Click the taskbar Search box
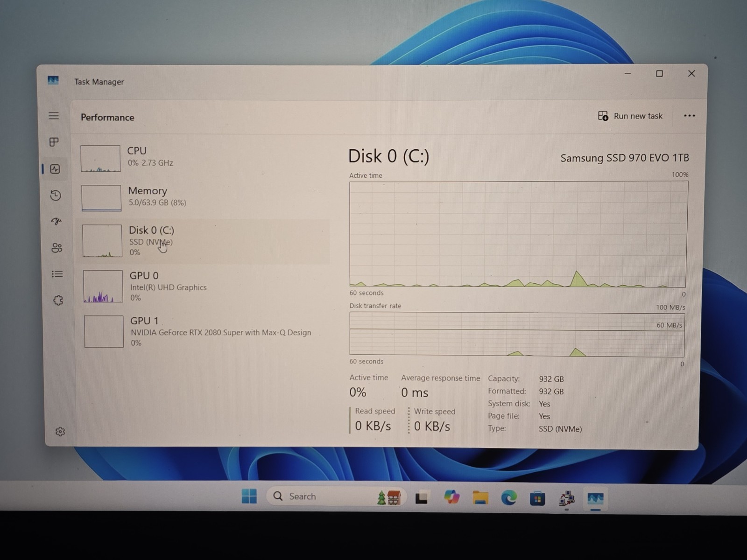Image resolution: width=747 pixels, height=560 pixels. tap(336, 496)
